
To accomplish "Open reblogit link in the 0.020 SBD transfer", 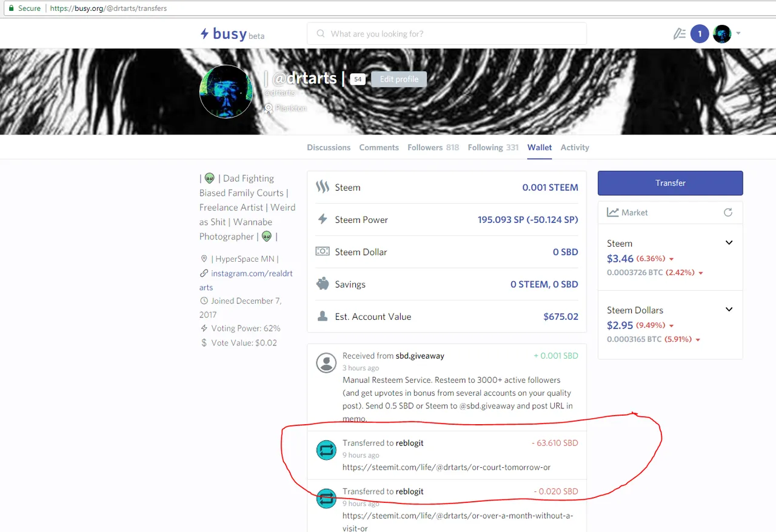I will tap(410, 491).
